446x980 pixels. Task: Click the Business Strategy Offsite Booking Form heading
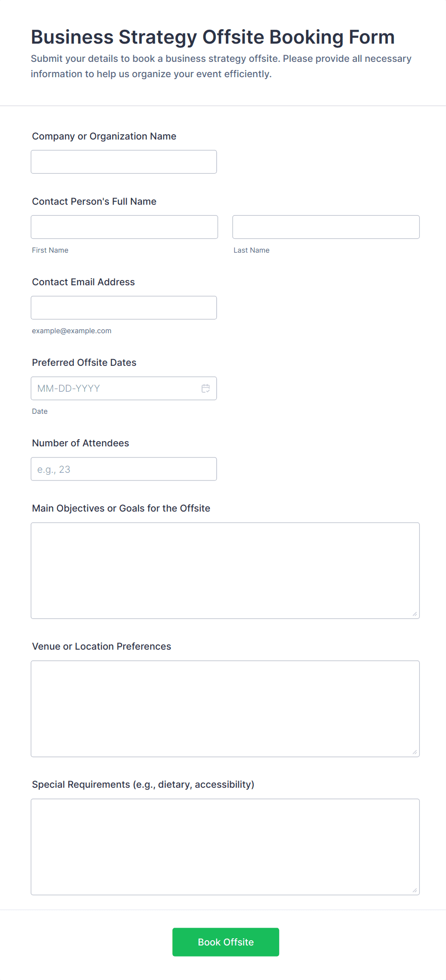click(x=212, y=37)
